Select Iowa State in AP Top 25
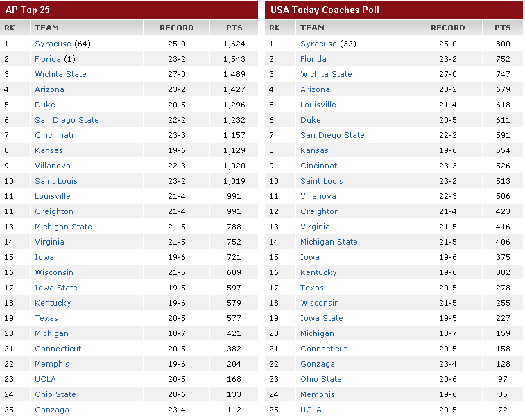The height and width of the screenshot is (420, 525). click(56, 288)
